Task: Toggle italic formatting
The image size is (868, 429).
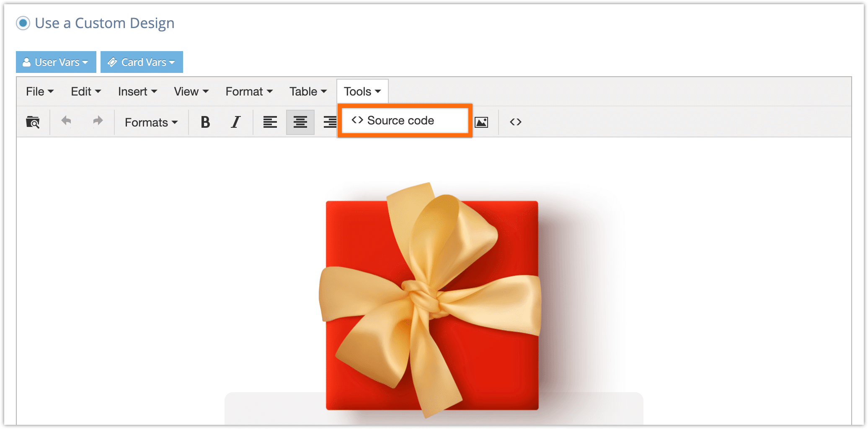Action: pyautogui.click(x=236, y=122)
